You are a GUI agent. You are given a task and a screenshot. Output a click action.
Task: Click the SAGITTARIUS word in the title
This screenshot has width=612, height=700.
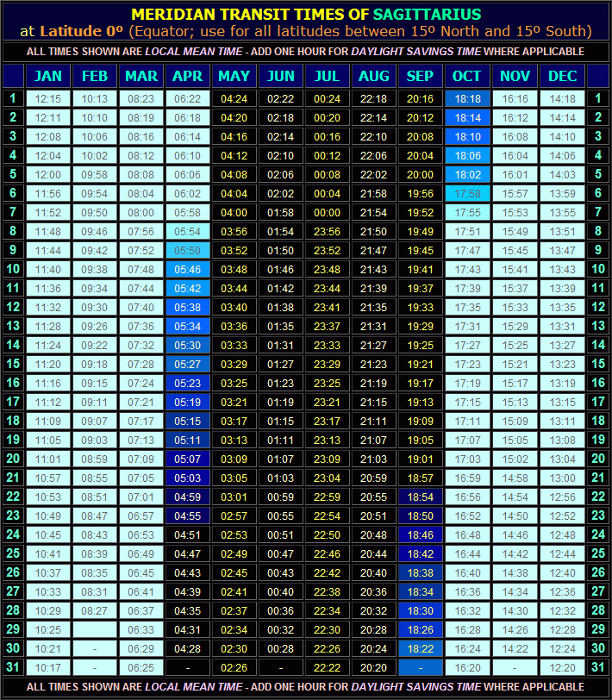pyautogui.click(x=427, y=15)
